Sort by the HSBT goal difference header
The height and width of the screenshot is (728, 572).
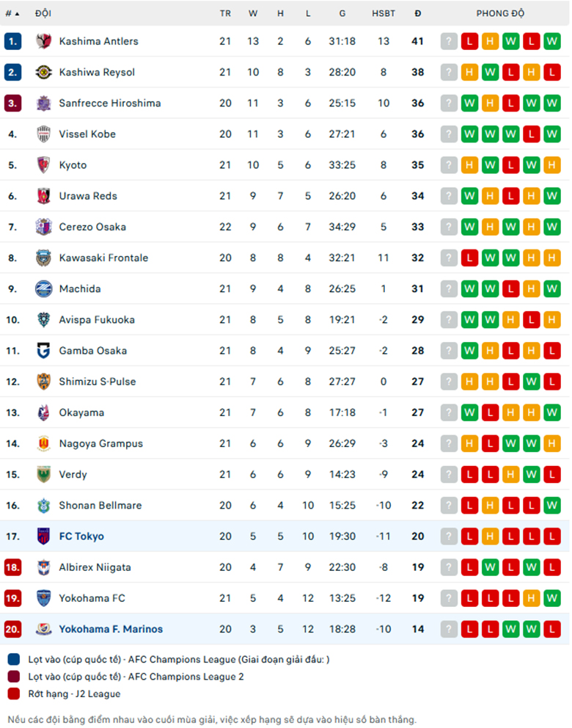[x=384, y=13]
